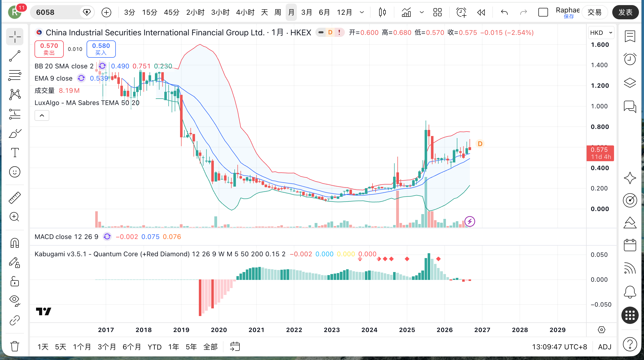Set the date range to YTD
644x360 pixels.
[155, 347]
